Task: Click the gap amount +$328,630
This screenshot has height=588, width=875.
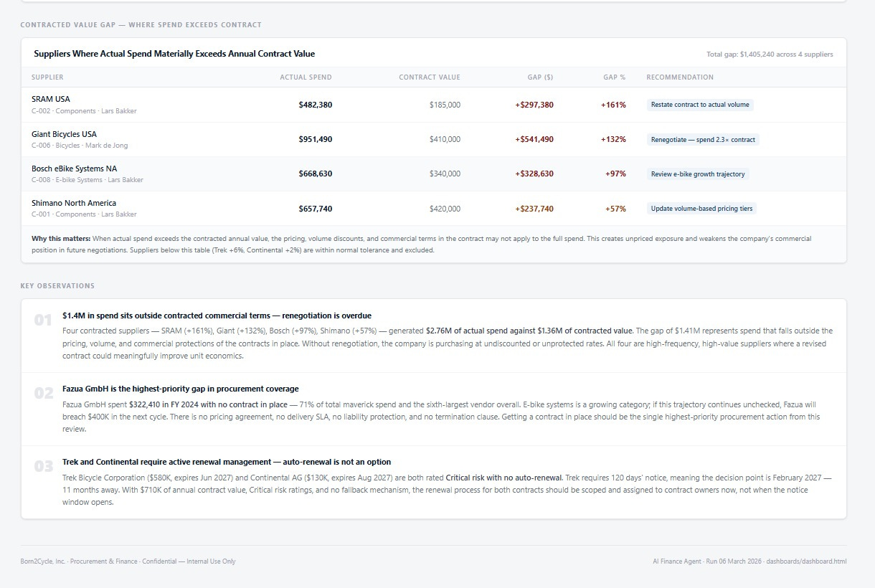Action: pyautogui.click(x=534, y=174)
